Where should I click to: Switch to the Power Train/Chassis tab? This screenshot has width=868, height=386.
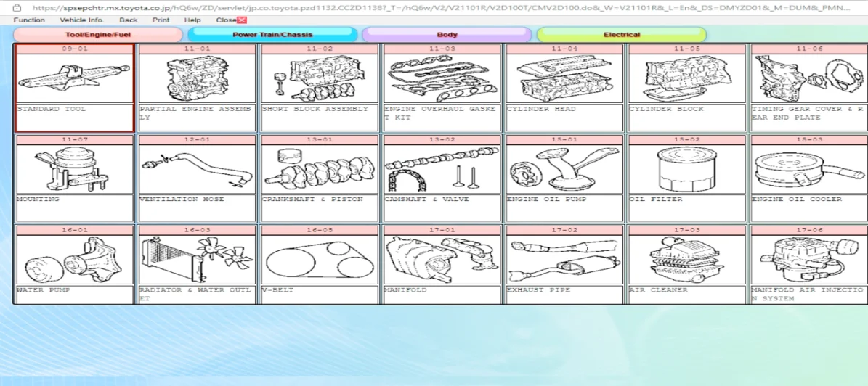[272, 34]
